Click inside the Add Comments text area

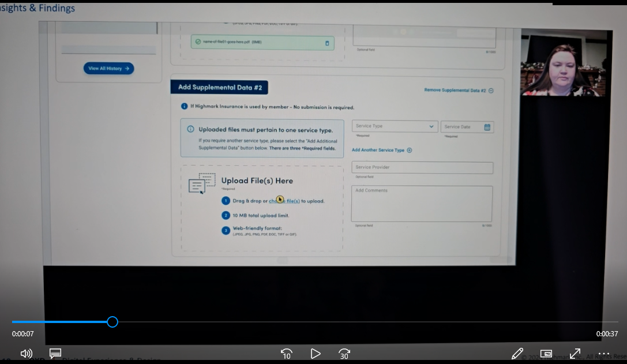(x=422, y=204)
